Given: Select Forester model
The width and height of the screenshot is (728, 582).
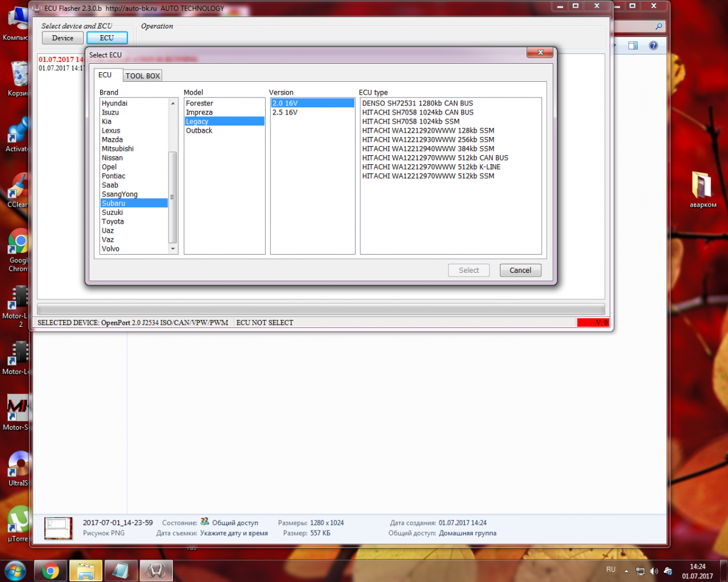Looking at the screenshot, I should click(x=224, y=103).
